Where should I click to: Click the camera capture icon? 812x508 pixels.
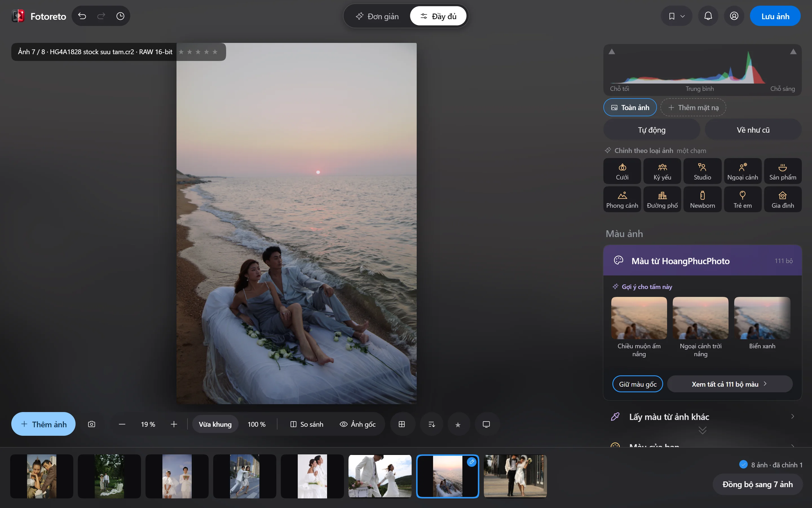(92, 424)
